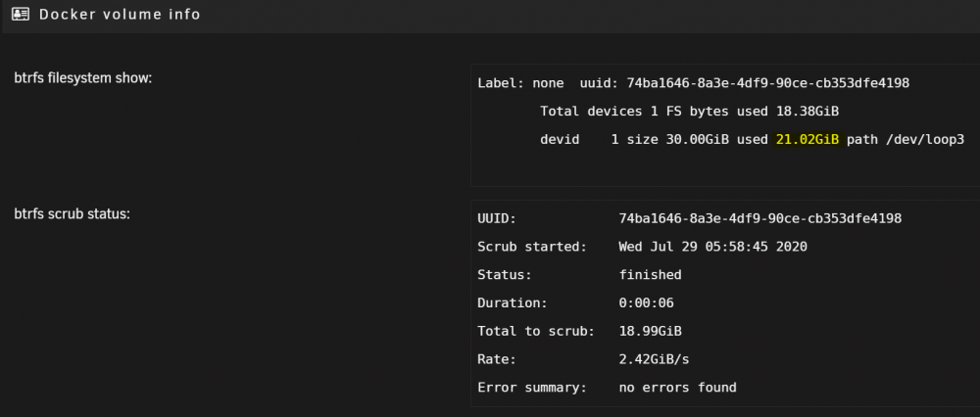The image size is (980, 417).
Task: Click the Rate 2.42GiB/s value
Action: point(654,359)
